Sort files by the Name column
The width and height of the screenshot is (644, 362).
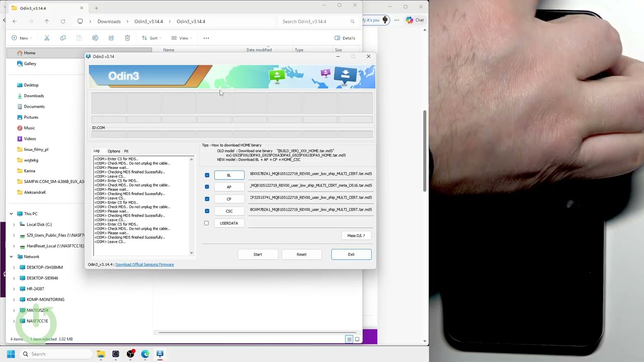(x=169, y=50)
